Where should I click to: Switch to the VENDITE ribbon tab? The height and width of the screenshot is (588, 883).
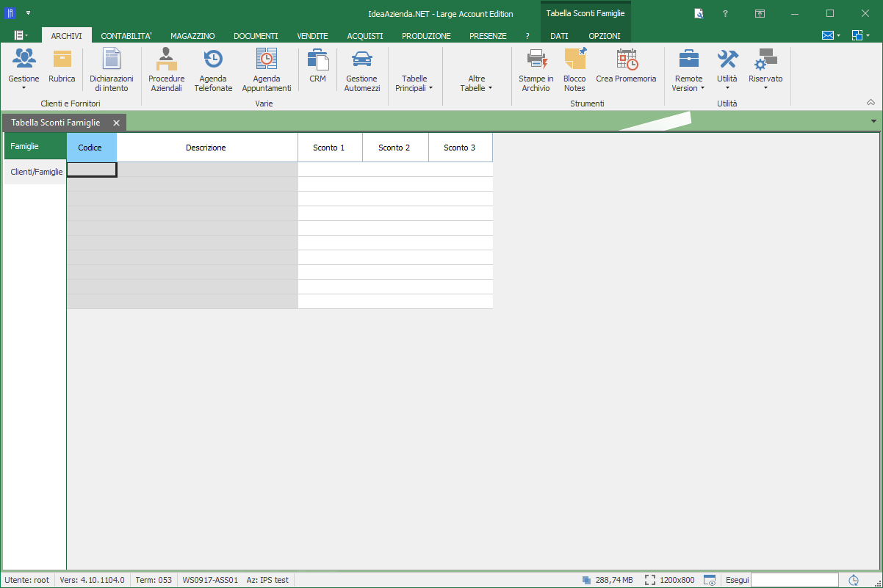(312, 35)
